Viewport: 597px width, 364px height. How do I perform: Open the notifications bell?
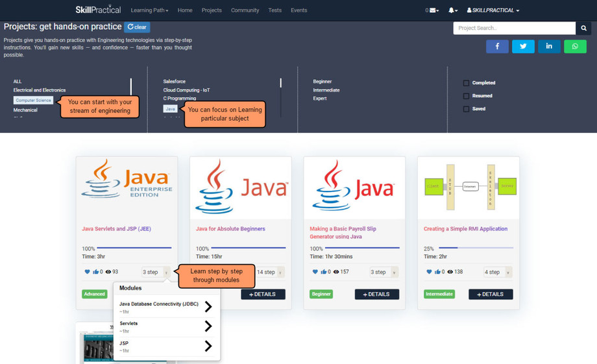pos(452,10)
